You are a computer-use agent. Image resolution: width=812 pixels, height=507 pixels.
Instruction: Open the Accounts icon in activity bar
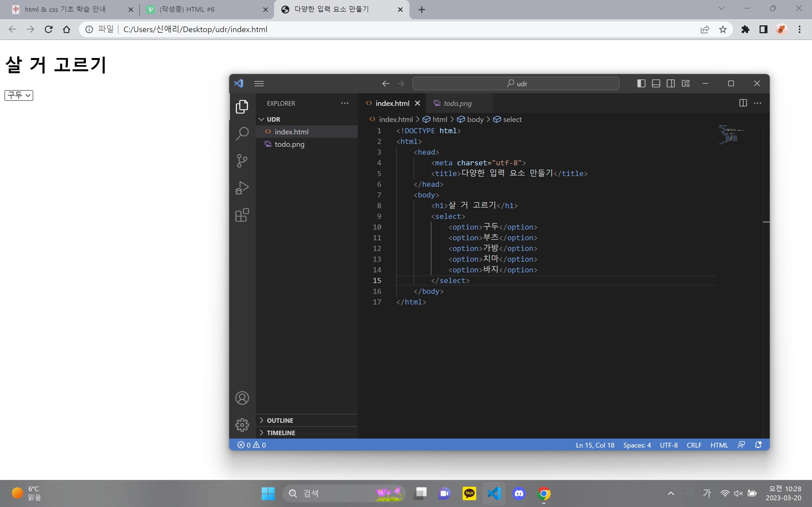pos(242,398)
